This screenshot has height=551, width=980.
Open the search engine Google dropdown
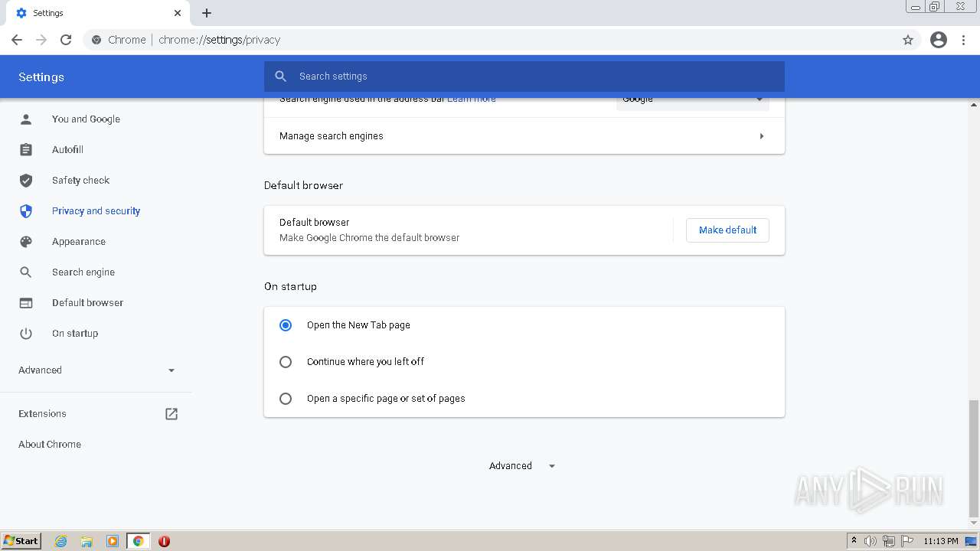pos(693,99)
